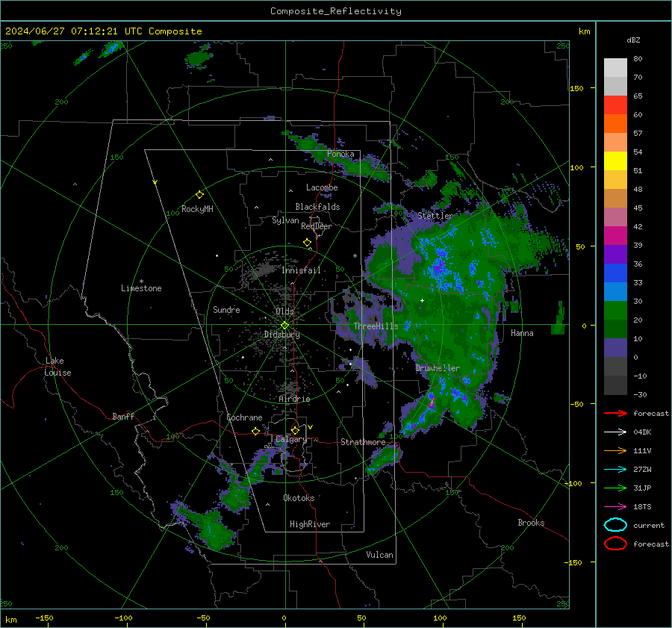Click the RockyMH label
This screenshot has width=672, height=628.
pos(197,209)
